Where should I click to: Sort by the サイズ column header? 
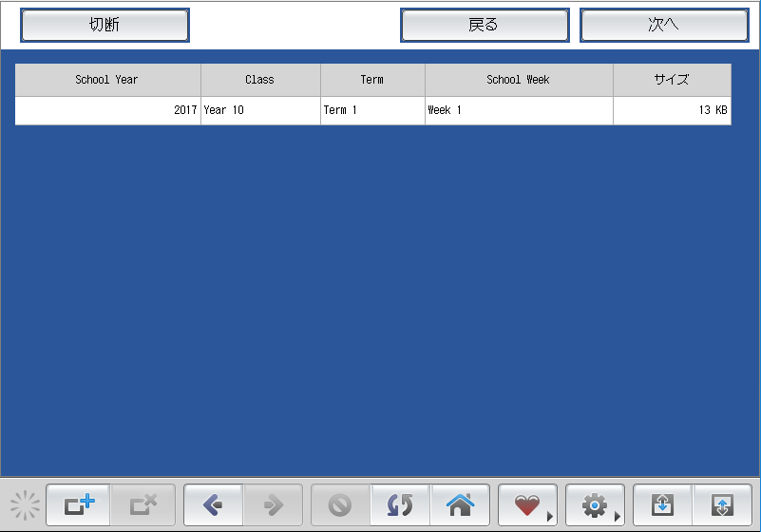pos(673,80)
